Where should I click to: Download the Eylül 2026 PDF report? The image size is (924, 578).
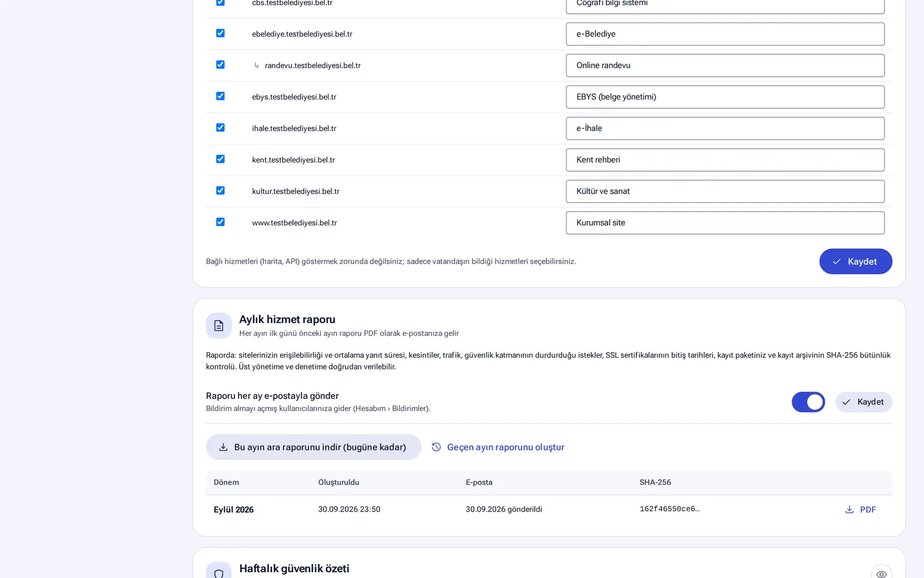pyautogui.click(x=860, y=510)
